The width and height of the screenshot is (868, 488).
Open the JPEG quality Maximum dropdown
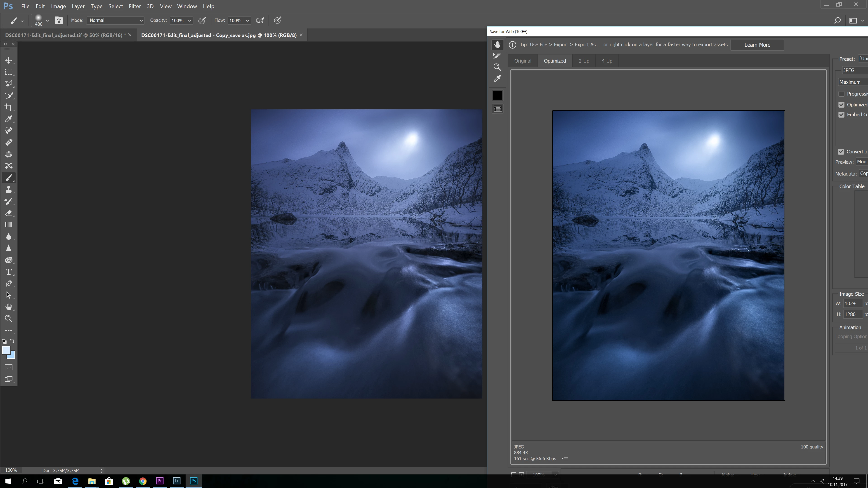852,82
